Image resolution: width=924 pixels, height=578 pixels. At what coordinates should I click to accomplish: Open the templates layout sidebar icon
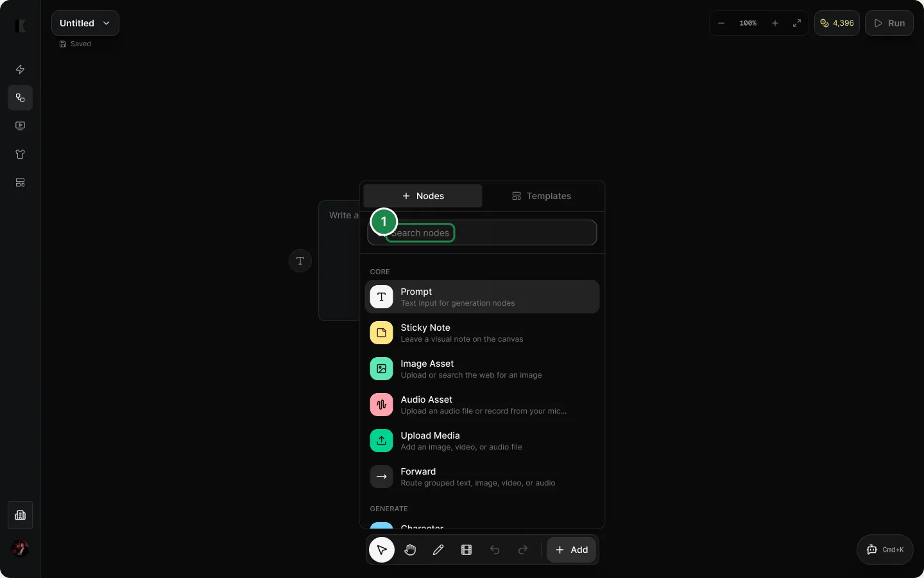(x=21, y=182)
